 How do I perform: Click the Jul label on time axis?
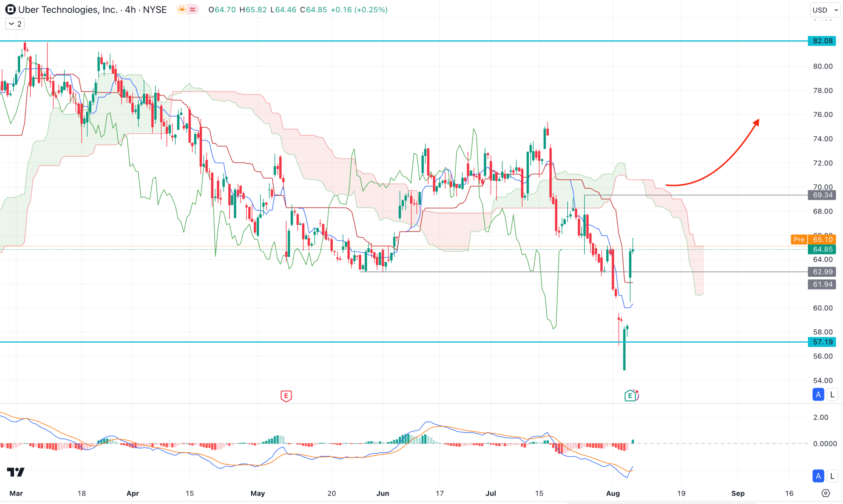click(x=490, y=493)
